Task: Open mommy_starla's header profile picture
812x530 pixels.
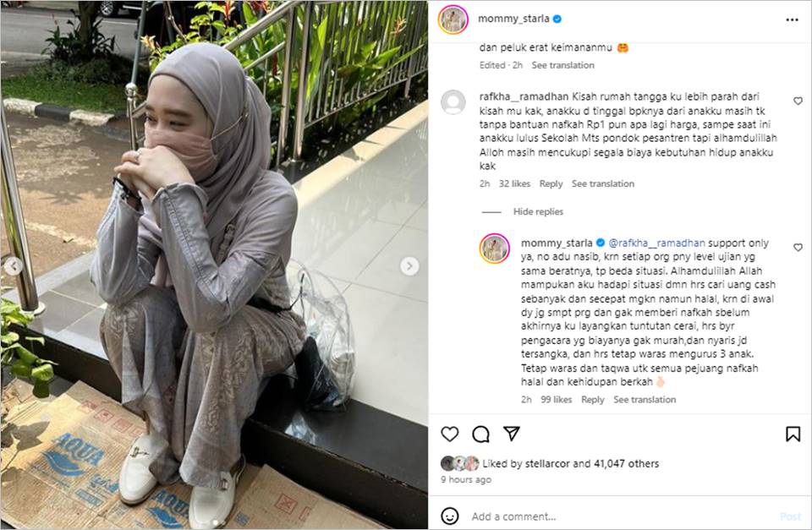Action: point(453,19)
